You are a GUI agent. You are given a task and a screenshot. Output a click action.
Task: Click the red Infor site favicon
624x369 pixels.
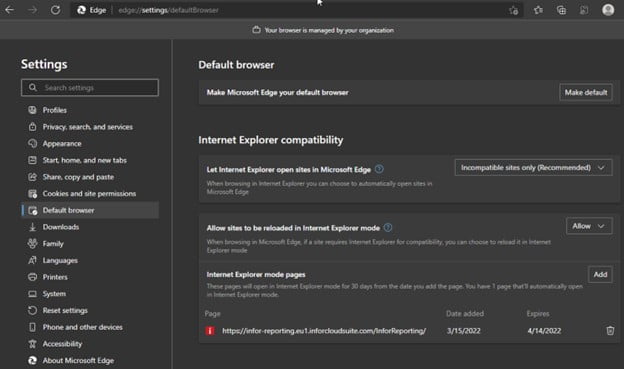(210, 330)
